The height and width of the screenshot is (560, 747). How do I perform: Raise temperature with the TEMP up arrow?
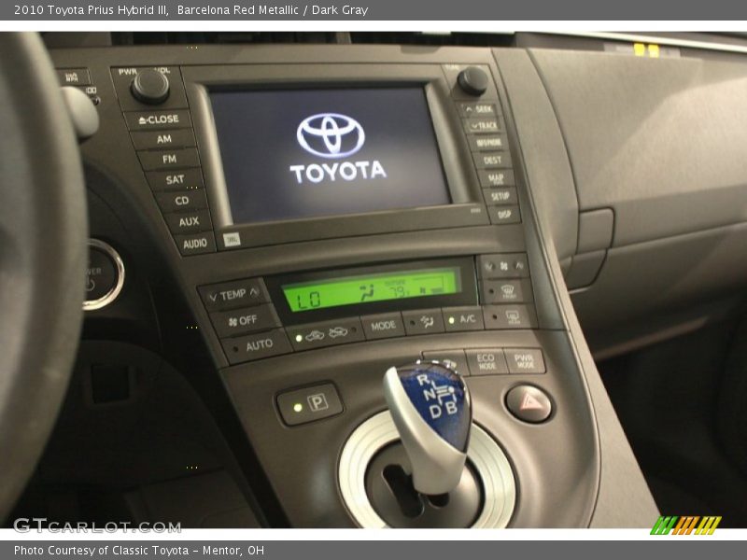click(x=255, y=291)
